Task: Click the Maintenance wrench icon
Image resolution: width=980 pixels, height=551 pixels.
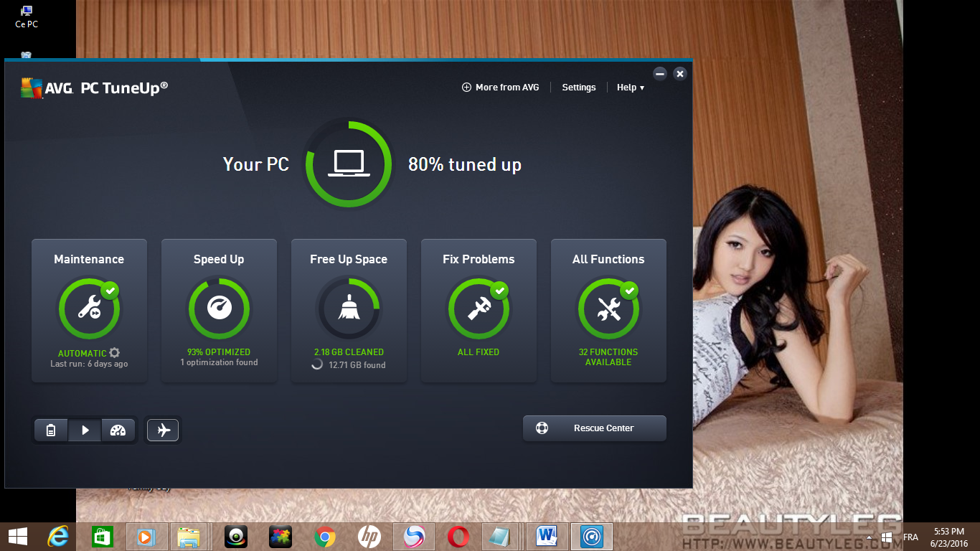Action: coord(89,309)
